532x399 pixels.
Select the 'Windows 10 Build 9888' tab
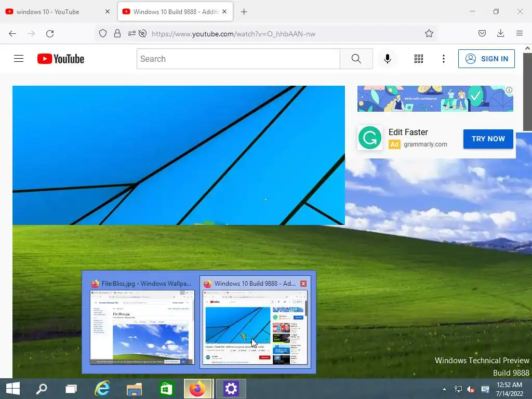click(175, 11)
